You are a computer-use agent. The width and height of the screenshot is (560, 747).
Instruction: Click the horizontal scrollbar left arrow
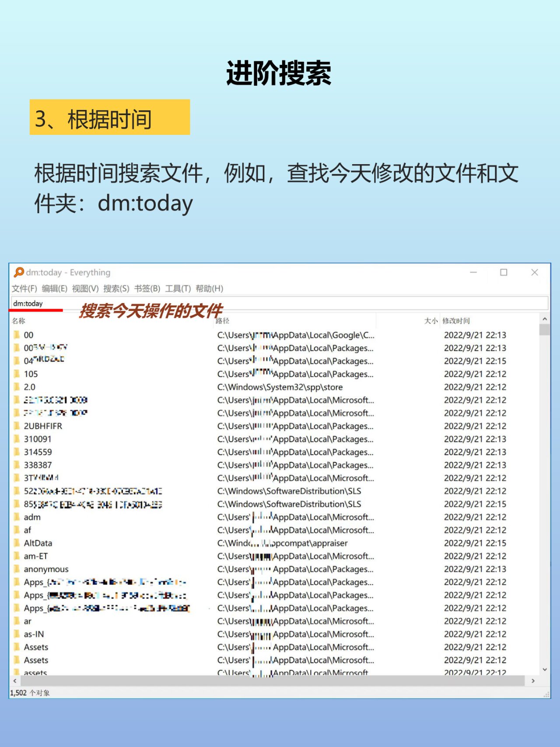tap(15, 681)
